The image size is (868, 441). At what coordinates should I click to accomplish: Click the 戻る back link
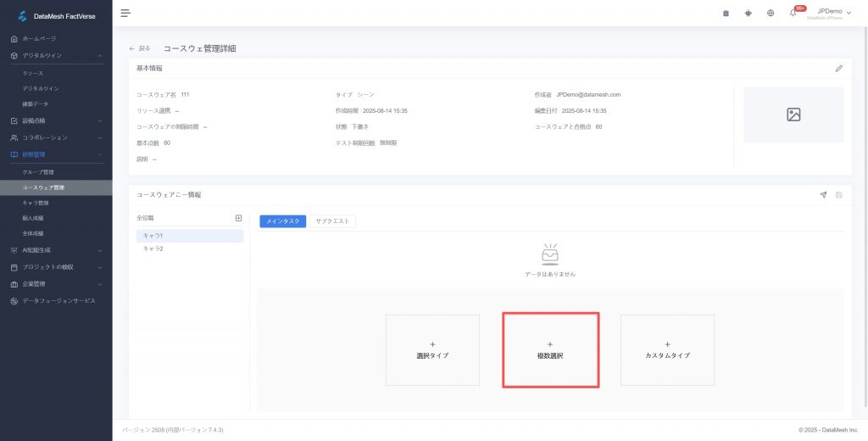pyautogui.click(x=139, y=48)
